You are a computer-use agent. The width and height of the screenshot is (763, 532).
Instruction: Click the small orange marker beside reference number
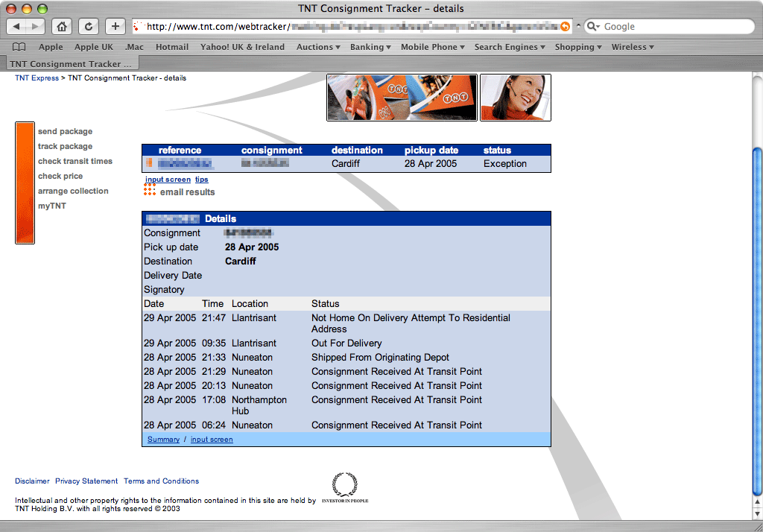[149, 163]
